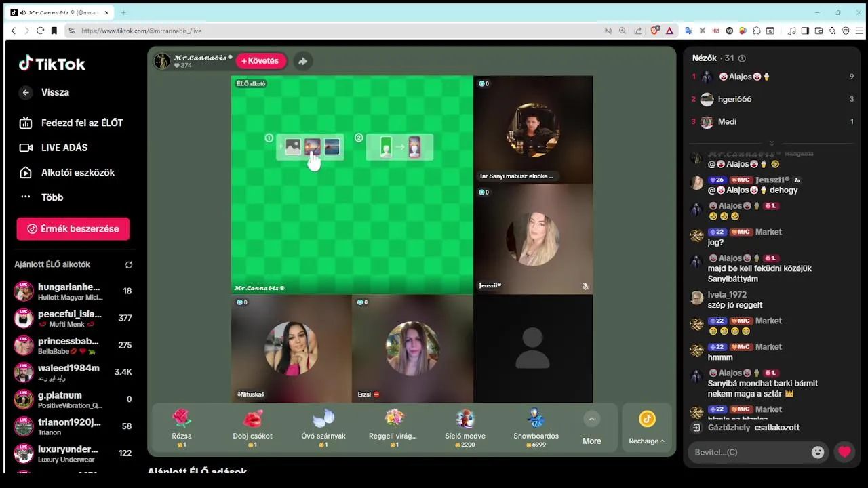
Task: Open g.platnum live creator
Action: (x=73, y=399)
